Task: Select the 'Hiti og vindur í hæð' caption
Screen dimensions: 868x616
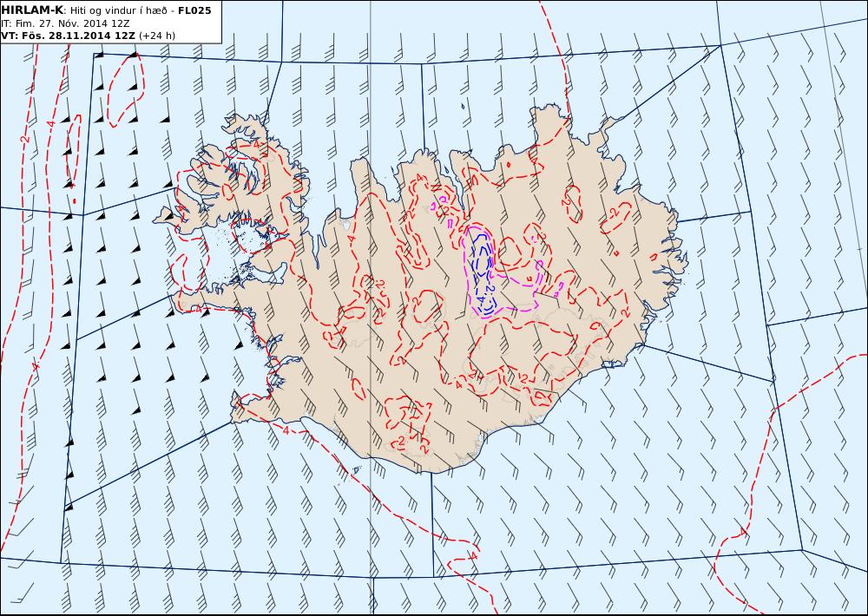Action: [x=118, y=11]
